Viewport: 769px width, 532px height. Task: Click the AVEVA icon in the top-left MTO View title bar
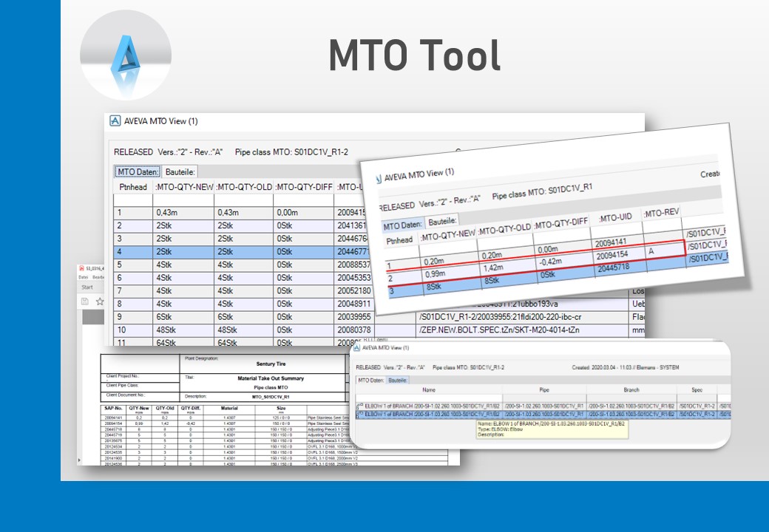tap(115, 121)
